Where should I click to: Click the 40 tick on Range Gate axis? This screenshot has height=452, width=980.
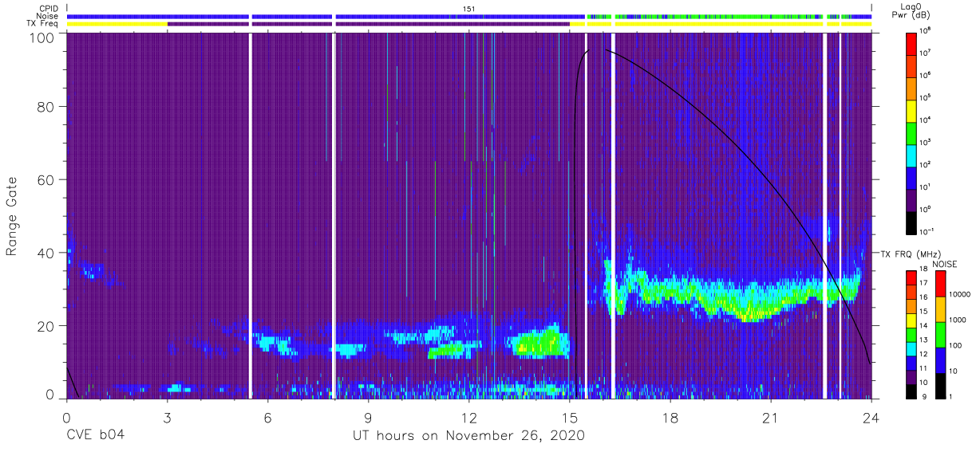click(45, 253)
